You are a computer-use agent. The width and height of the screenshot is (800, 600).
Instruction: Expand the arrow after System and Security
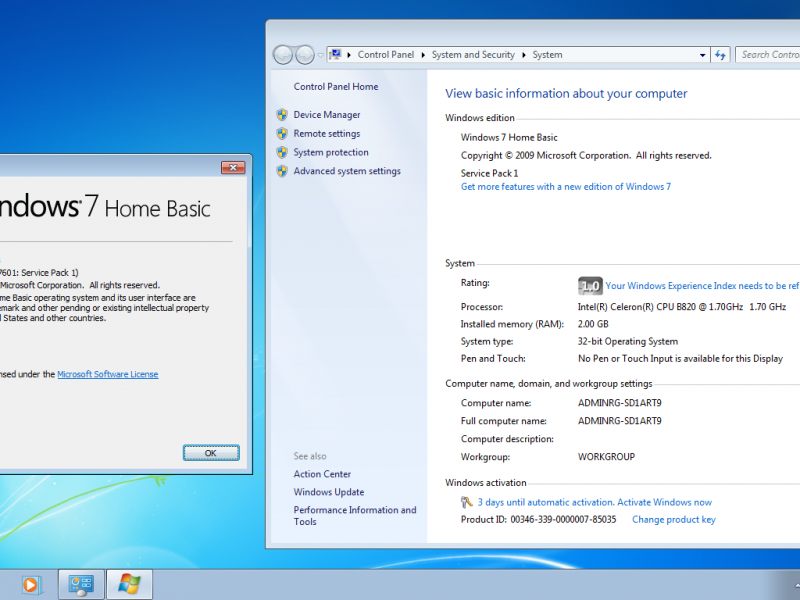click(x=523, y=55)
